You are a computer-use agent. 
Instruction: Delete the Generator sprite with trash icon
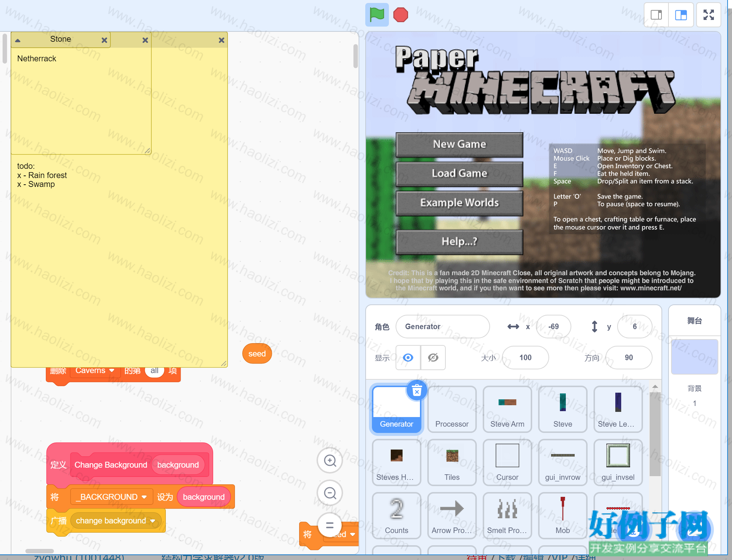coord(417,390)
